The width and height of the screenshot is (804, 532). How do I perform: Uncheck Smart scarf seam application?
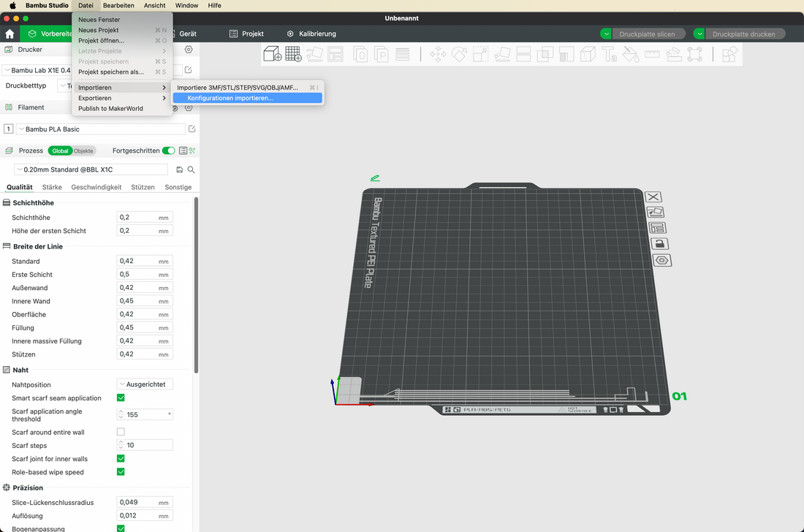tap(121, 398)
